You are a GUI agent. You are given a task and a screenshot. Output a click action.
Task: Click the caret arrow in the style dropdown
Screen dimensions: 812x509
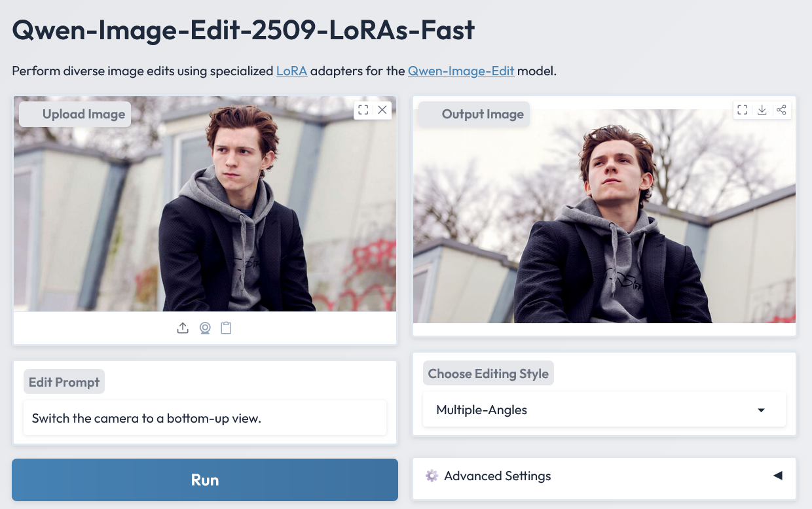[761, 410]
